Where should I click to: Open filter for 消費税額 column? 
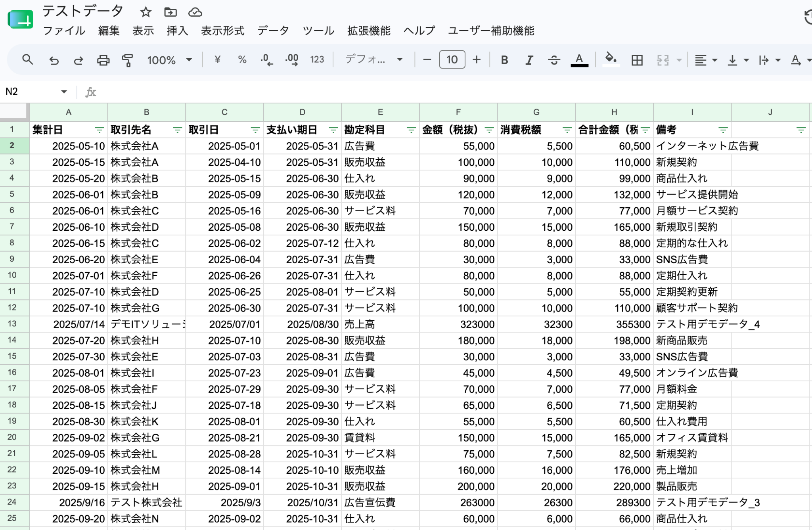[x=567, y=130]
